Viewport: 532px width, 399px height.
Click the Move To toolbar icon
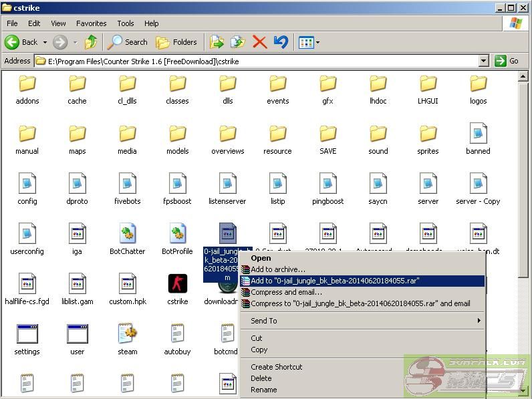click(x=217, y=42)
